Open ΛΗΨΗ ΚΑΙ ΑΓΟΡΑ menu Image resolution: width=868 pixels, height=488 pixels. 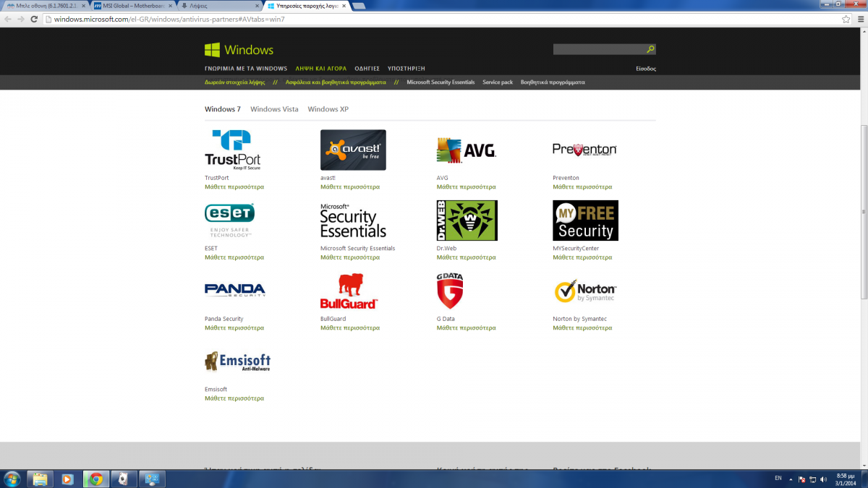click(x=320, y=69)
